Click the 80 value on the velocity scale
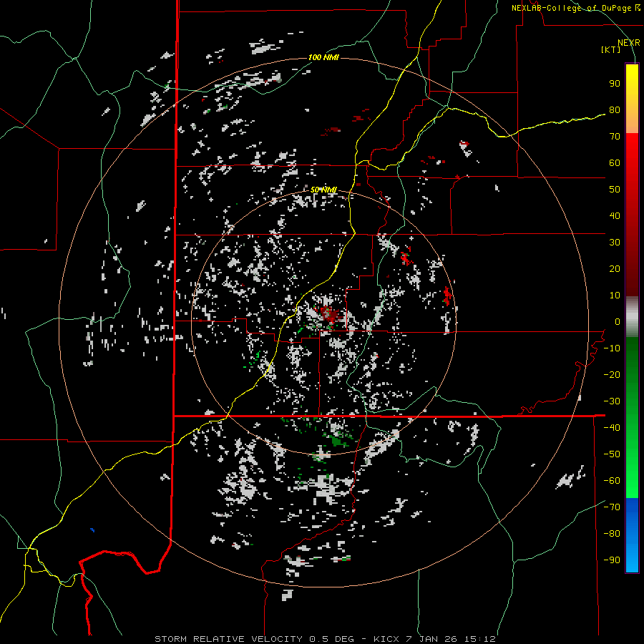This screenshot has height=644, width=644. [x=615, y=110]
